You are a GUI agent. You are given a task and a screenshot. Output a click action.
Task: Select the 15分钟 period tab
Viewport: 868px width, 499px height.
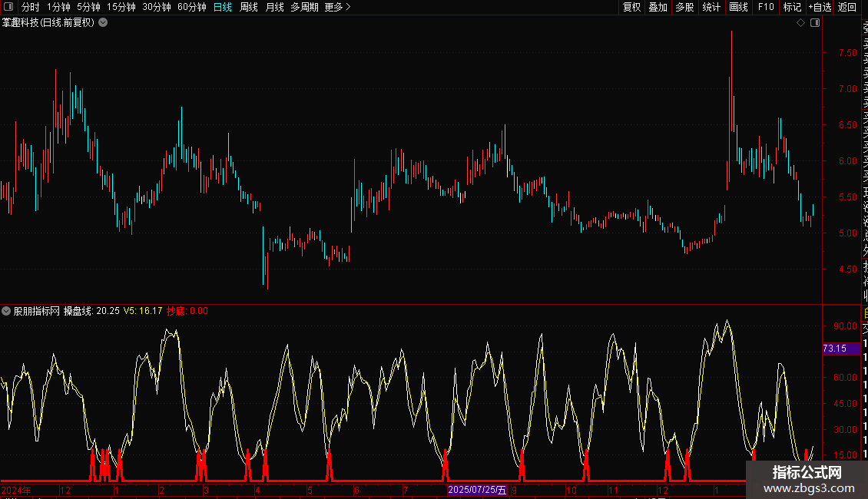click(121, 7)
